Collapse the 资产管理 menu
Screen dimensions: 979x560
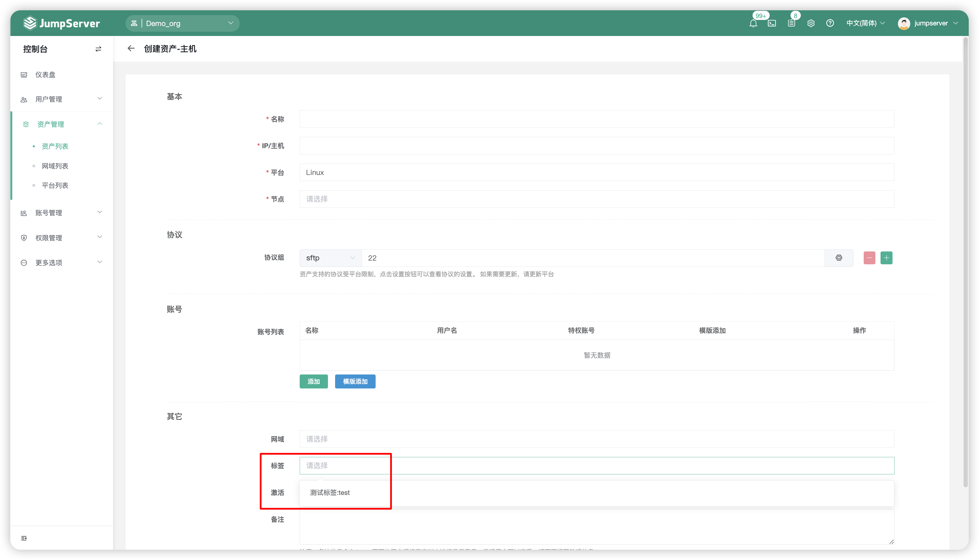62,124
